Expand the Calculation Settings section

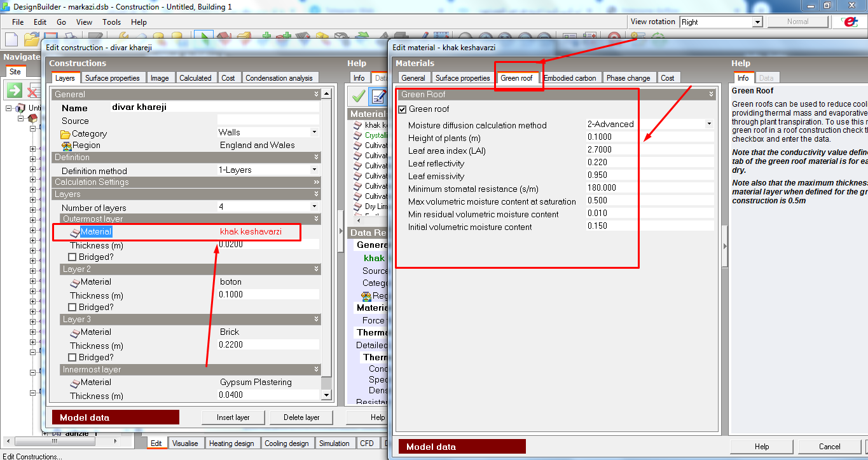186,182
